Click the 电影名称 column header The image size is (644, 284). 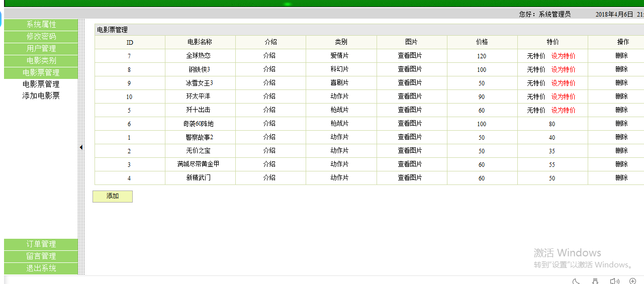200,43
